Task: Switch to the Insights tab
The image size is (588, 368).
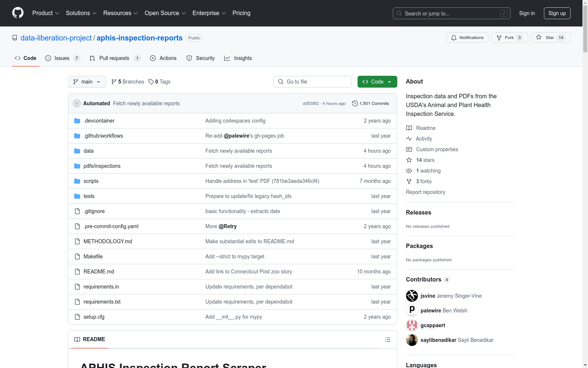Action: click(x=238, y=58)
